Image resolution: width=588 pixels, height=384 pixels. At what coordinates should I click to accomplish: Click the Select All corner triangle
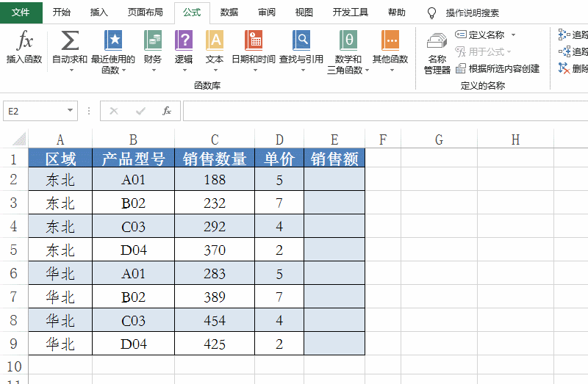20,139
